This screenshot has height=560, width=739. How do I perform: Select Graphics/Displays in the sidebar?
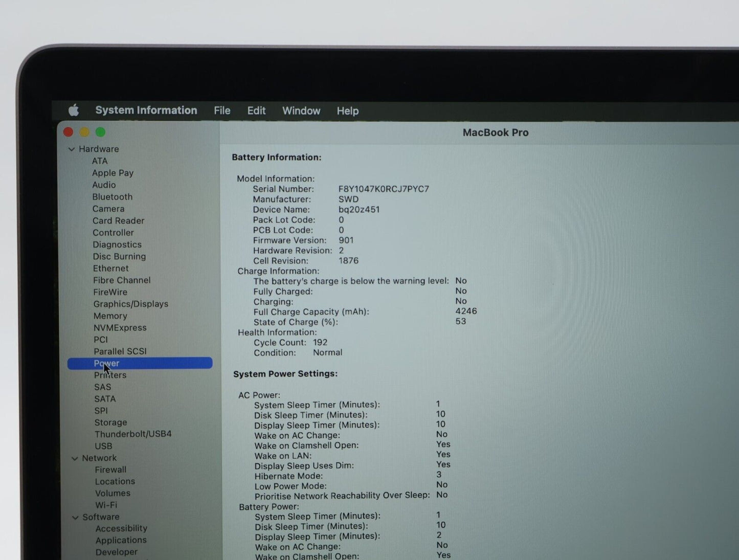click(130, 304)
